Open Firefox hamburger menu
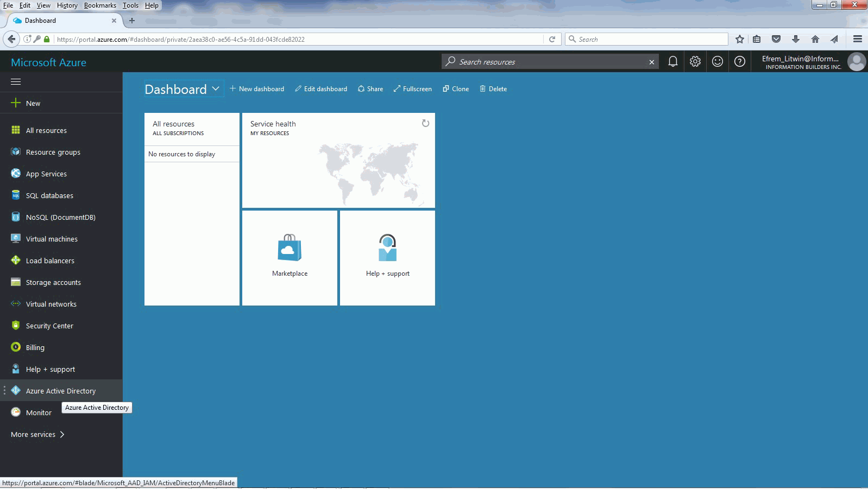 point(858,39)
